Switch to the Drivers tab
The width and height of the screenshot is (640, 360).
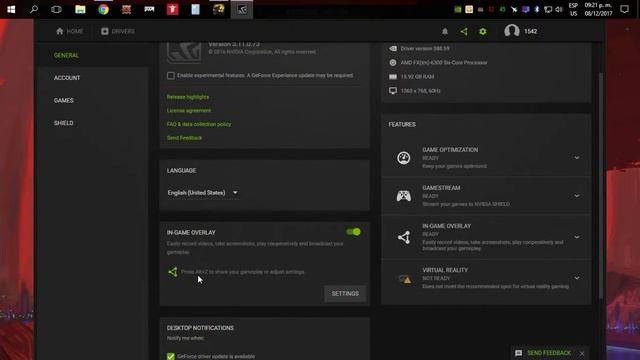pos(118,31)
